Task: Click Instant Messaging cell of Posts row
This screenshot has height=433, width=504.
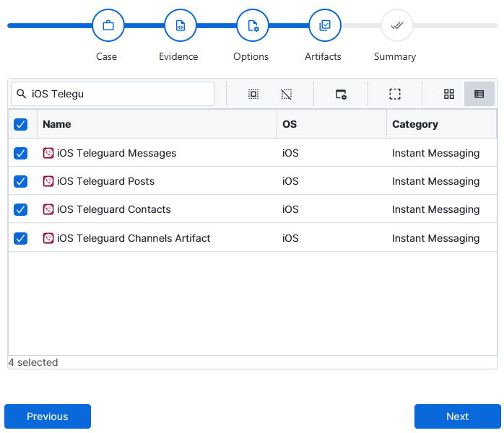Action: [436, 181]
